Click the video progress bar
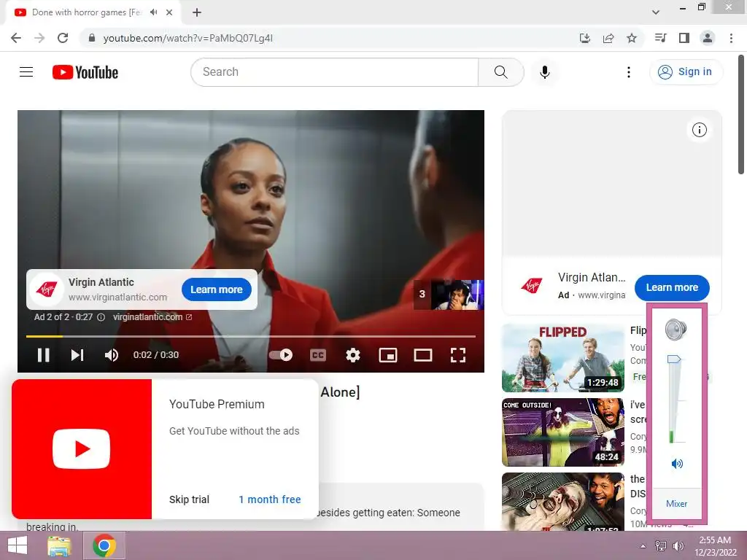Viewport: 747px width, 560px height. (251, 336)
